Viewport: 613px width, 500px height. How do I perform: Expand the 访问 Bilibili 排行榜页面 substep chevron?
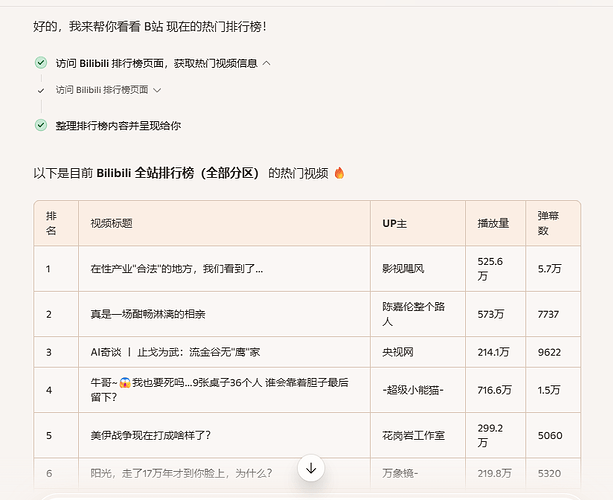click(157, 90)
